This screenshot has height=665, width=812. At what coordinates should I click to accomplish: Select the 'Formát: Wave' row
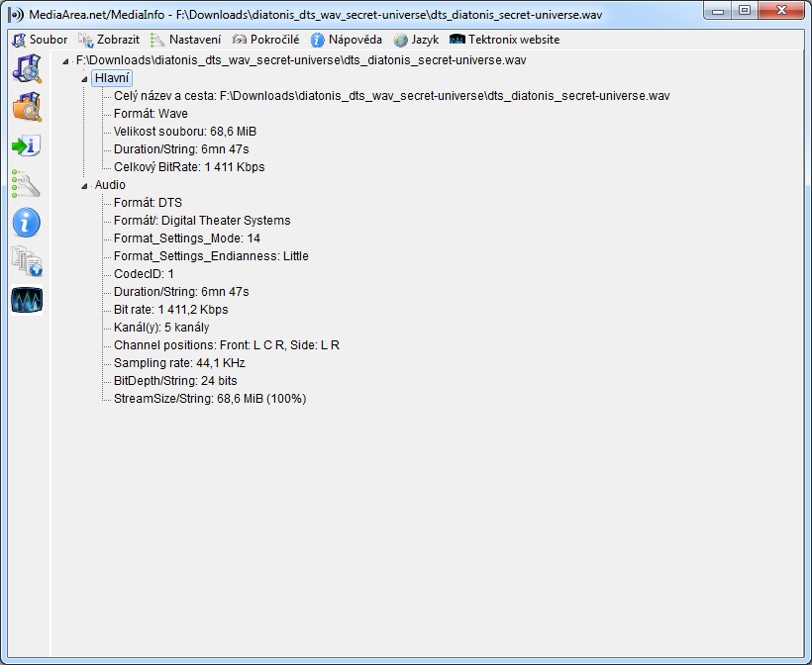pyautogui.click(x=151, y=114)
